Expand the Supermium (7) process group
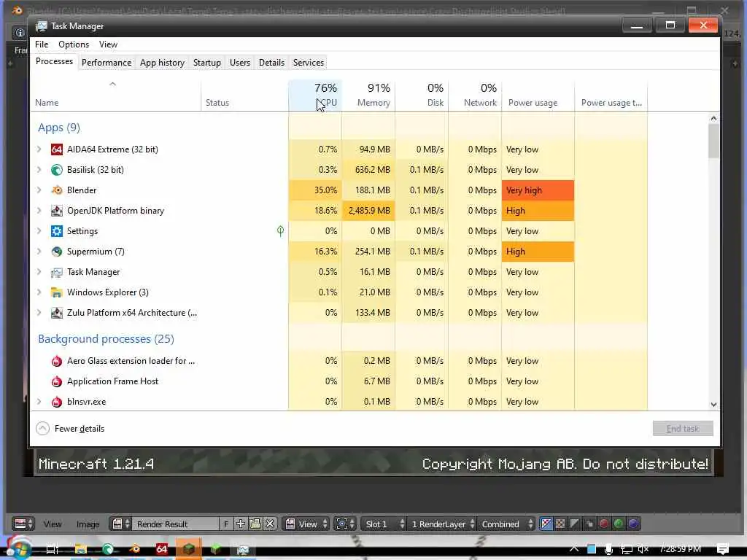The width and height of the screenshot is (747, 560). click(x=39, y=252)
